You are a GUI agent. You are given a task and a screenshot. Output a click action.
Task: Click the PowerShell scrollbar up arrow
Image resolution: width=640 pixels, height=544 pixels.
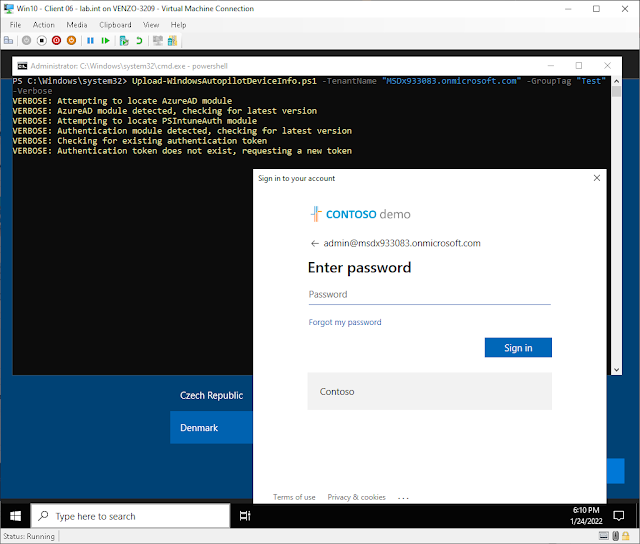pos(616,81)
